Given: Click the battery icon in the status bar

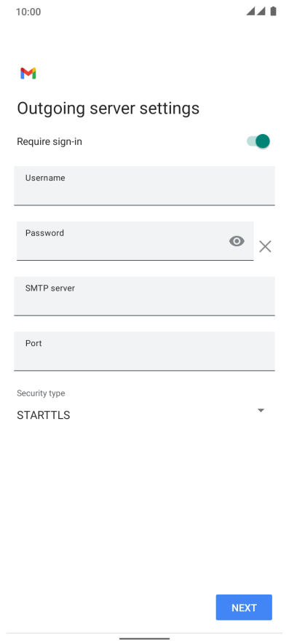Looking at the screenshot, I should [274, 12].
